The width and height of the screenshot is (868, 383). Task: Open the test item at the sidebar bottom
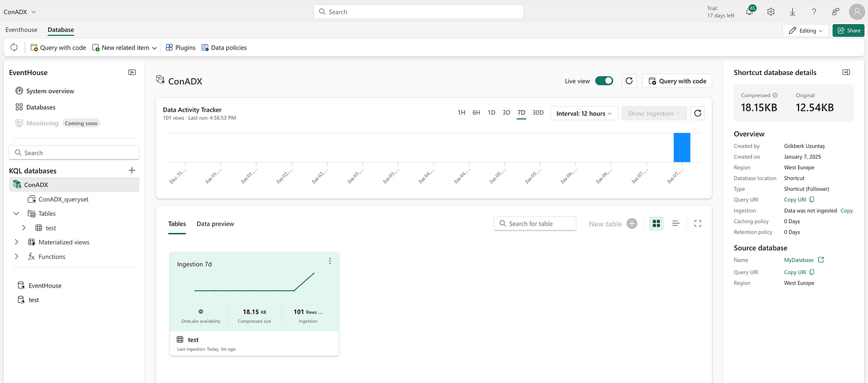tap(28, 300)
